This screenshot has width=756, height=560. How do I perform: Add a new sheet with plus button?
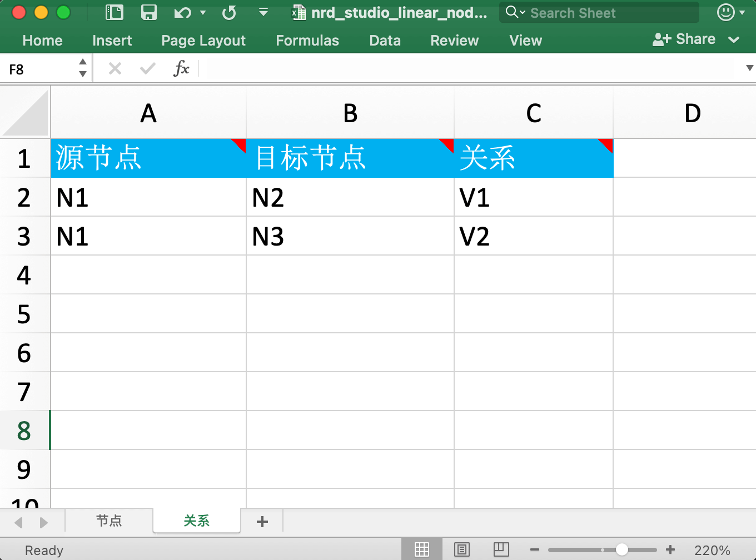262,521
